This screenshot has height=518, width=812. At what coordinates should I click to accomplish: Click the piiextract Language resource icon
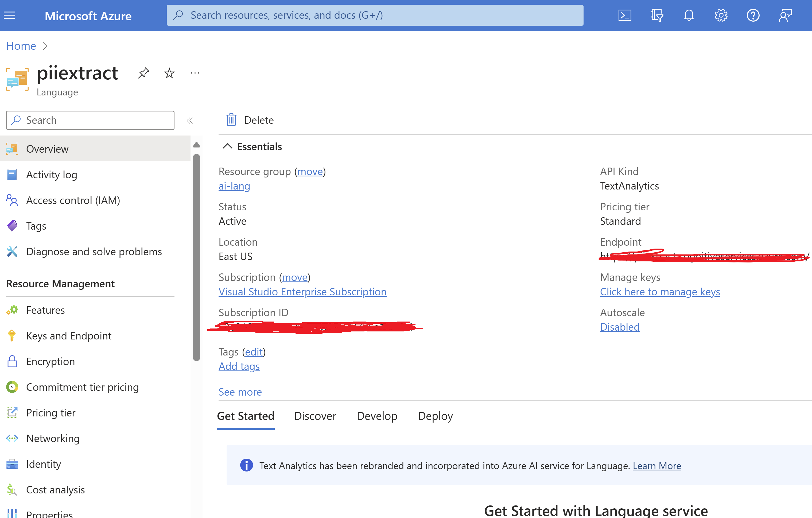[x=17, y=79]
